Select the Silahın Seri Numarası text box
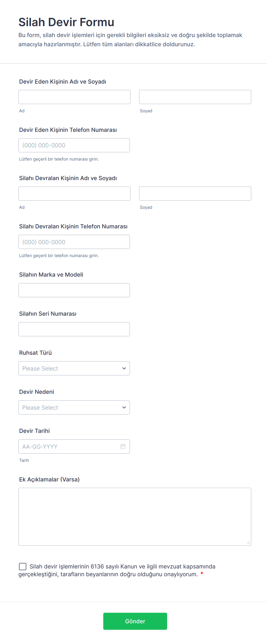267x644 pixels. tap(74, 329)
